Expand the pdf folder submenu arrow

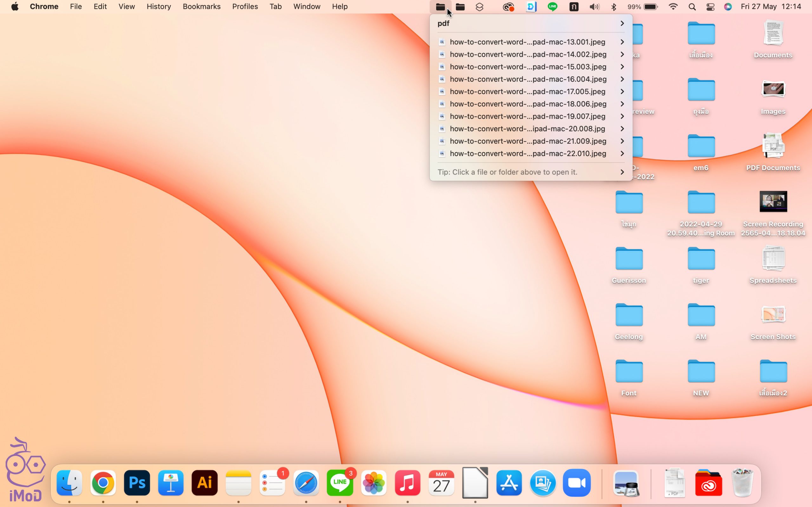(622, 23)
